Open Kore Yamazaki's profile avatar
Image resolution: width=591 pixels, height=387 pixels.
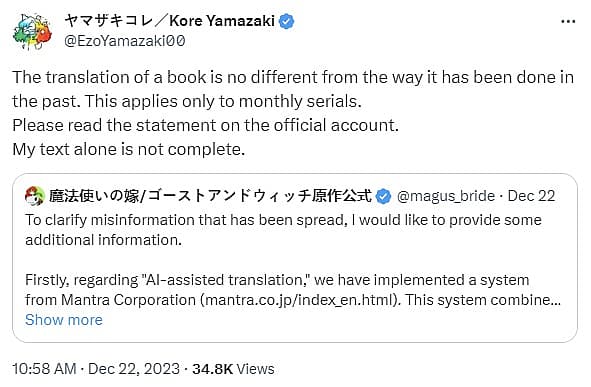click(32, 31)
